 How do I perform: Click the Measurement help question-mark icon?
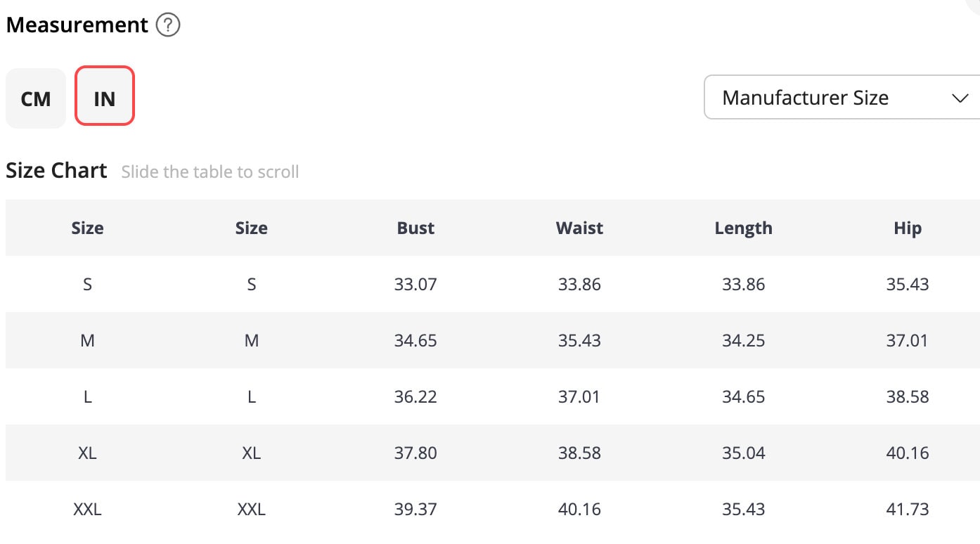(x=168, y=26)
